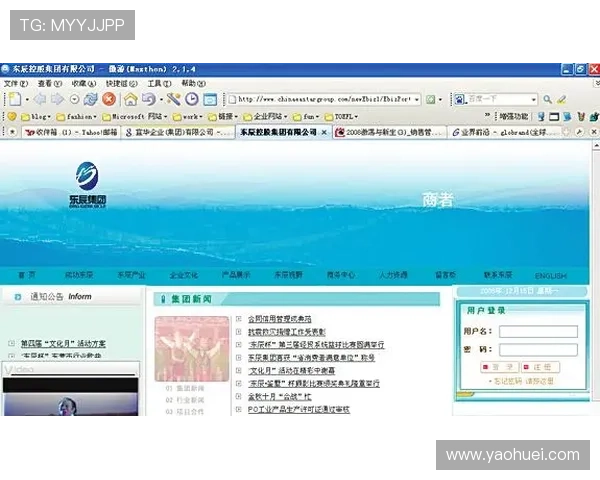Screen dimensions: 600x480
Task: Open the tools wrench icon in the toolbar
Action: [173, 100]
